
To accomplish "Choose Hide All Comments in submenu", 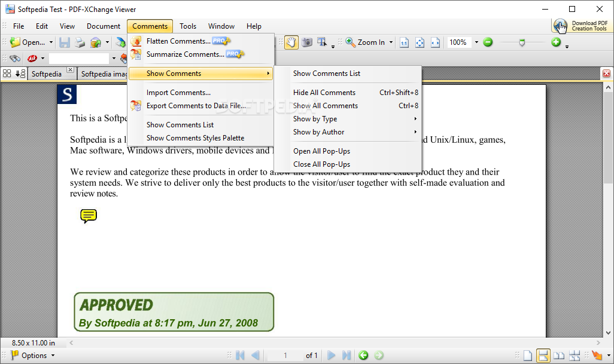I will click(348, 93).
